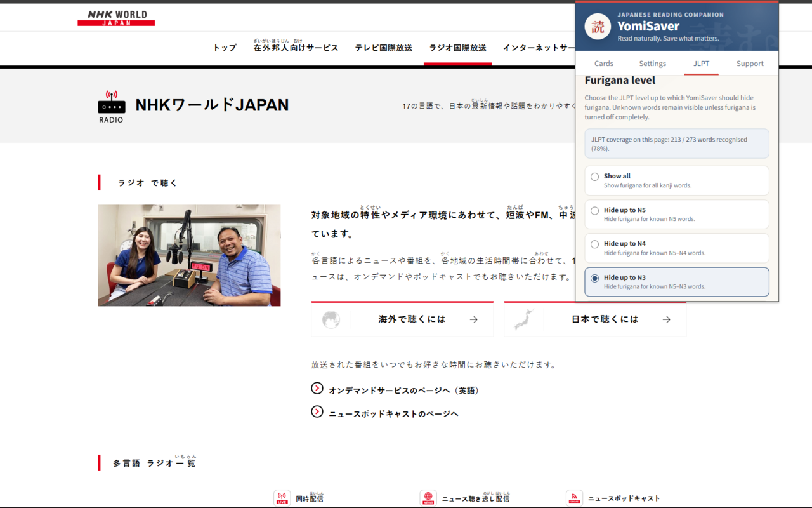The height and width of the screenshot is (508, 812).
Task: Click the ニュース聴き逃し配信 link
Action: tap(476, 497)
